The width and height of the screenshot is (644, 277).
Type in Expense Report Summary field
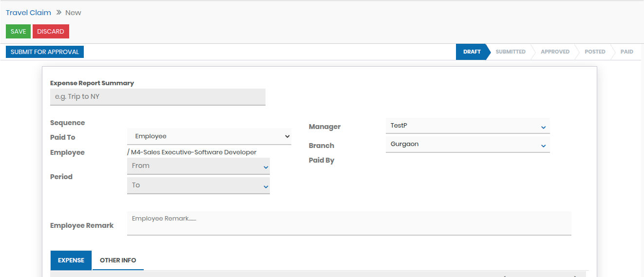(157, 97)
